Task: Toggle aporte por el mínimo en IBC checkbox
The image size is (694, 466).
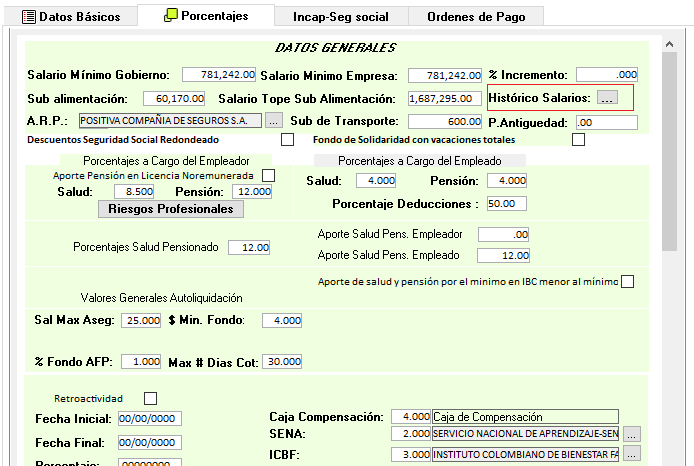Action: coord(627,281)
